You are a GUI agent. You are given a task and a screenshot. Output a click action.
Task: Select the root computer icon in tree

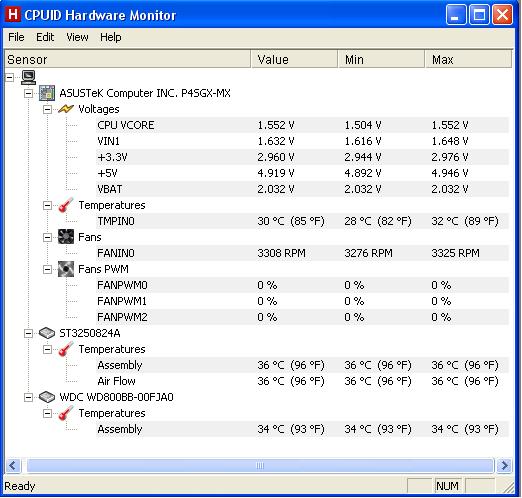coord(28,77)
